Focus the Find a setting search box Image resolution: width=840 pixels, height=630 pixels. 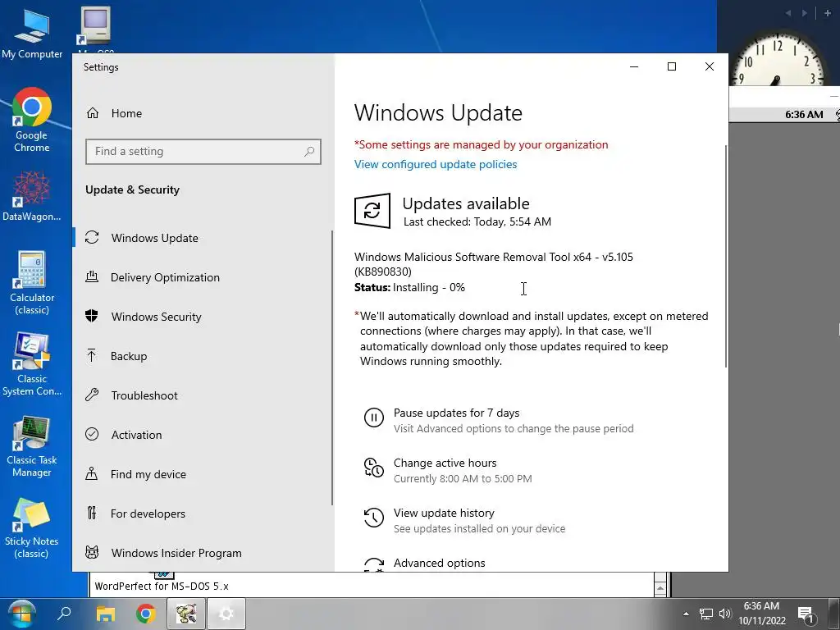203,152
